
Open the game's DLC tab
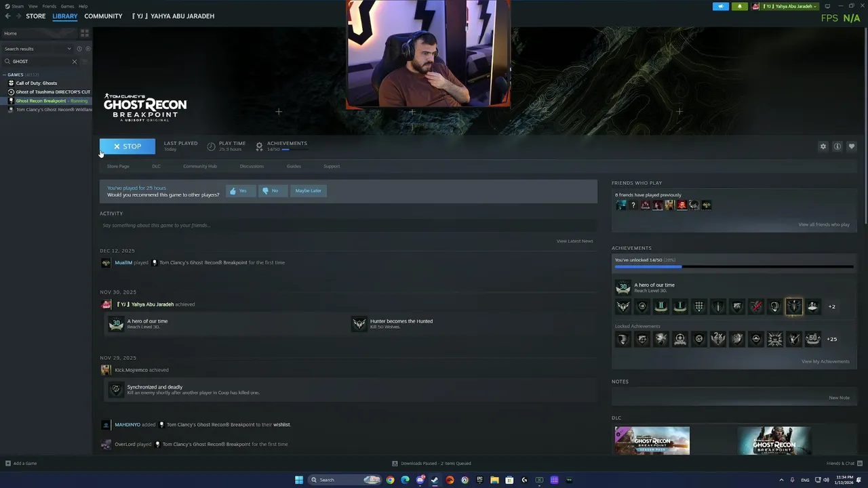point(156,166)
